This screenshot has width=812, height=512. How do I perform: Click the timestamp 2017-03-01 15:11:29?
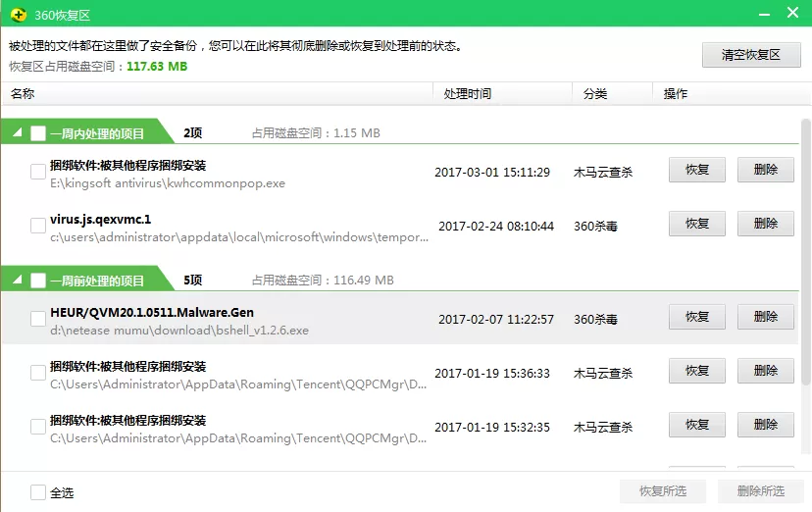[x=492, y=172]
